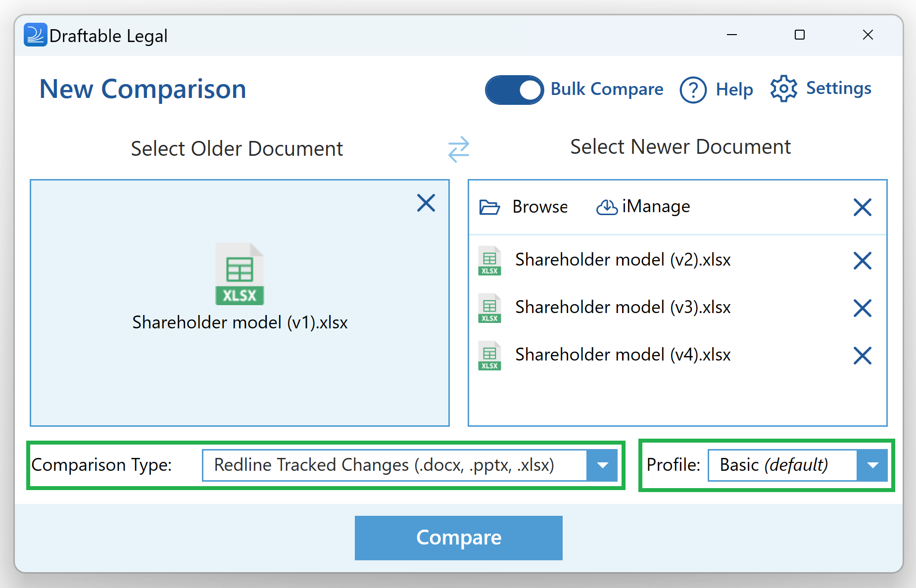This screenshot has width=916, height=588.
Task: Remove Shareholder model (v4).xlsx from list
Action: click(863, 356)
